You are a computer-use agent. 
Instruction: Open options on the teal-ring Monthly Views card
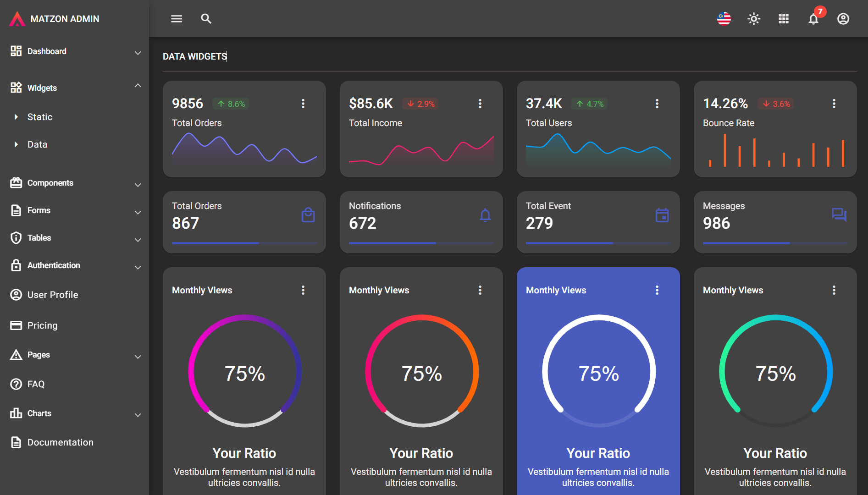(834, 290)
